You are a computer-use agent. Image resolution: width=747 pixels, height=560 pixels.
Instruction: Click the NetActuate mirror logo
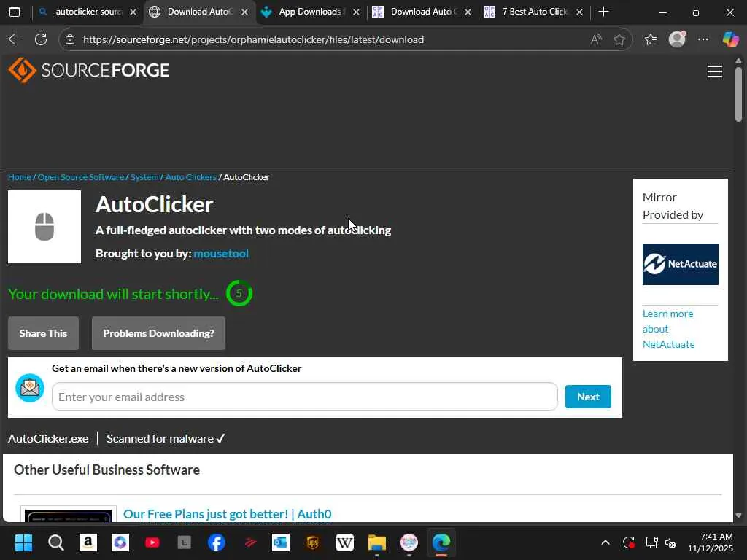pyautogui.click(x=681, y=264)
